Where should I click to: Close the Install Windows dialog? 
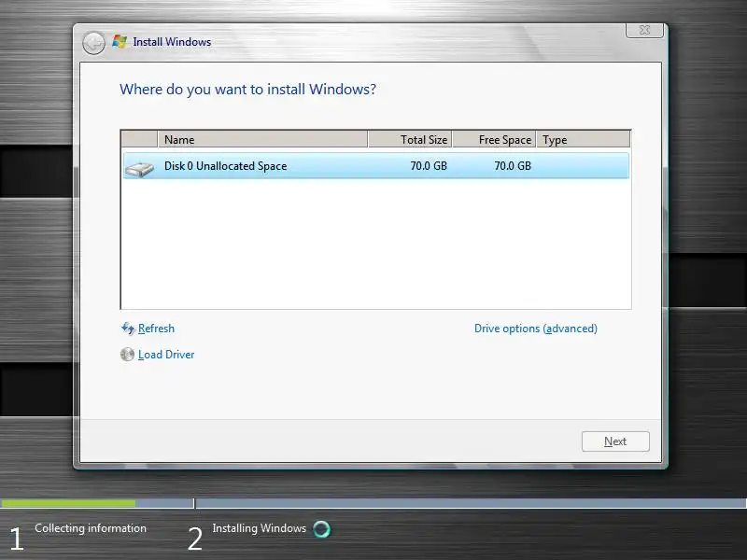644,30
